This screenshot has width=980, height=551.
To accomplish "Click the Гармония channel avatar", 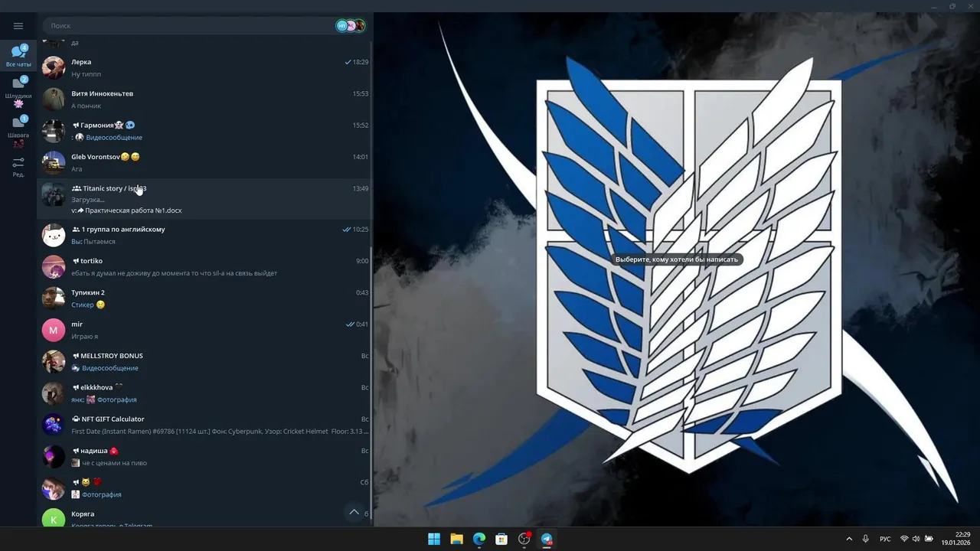I will coord(53,131).
